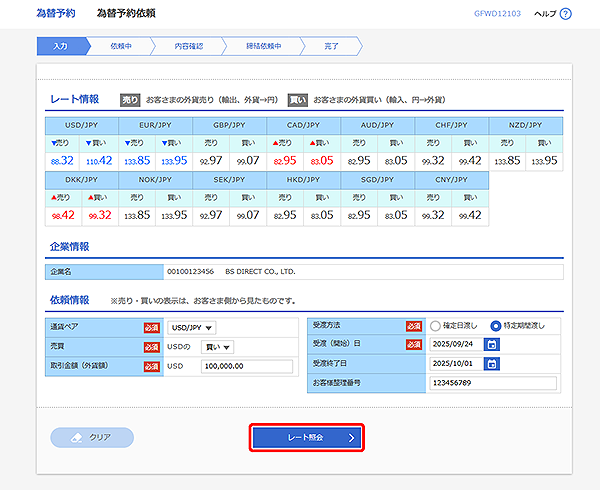Click the GBP/JPY rate header
The height and width of the screenshot is (490, 600).
229,125
